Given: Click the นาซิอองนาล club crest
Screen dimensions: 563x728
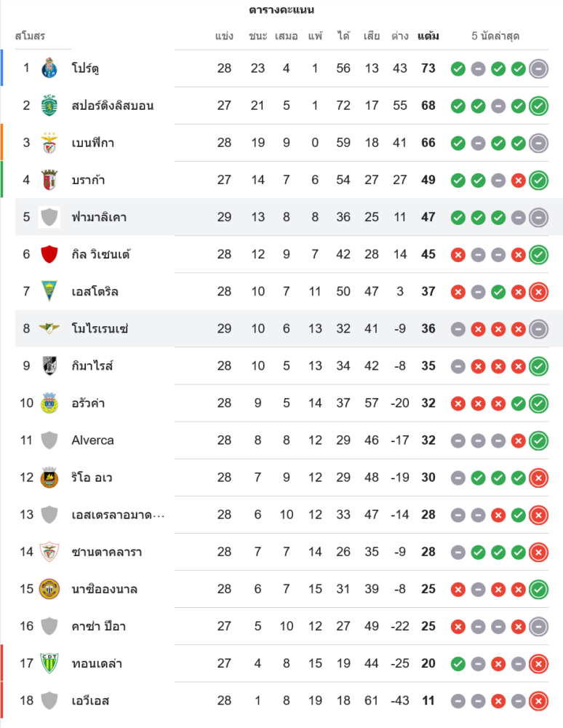Looking at the screenshot, I should click(x=49, y=588).
